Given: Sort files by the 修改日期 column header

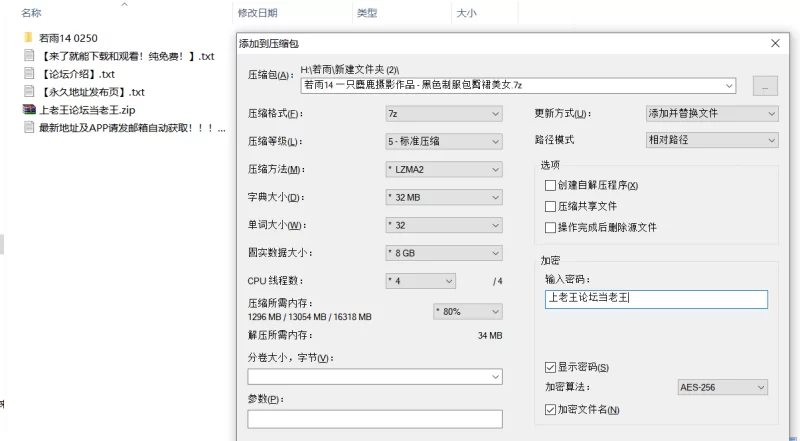Looking at the screenshot, I should [x=258, y=14].
